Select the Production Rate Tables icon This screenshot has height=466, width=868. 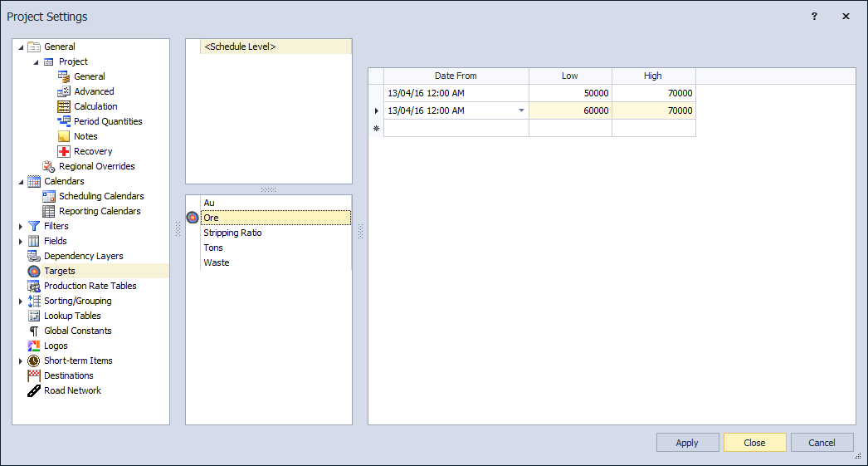click(x=34, y=286)
